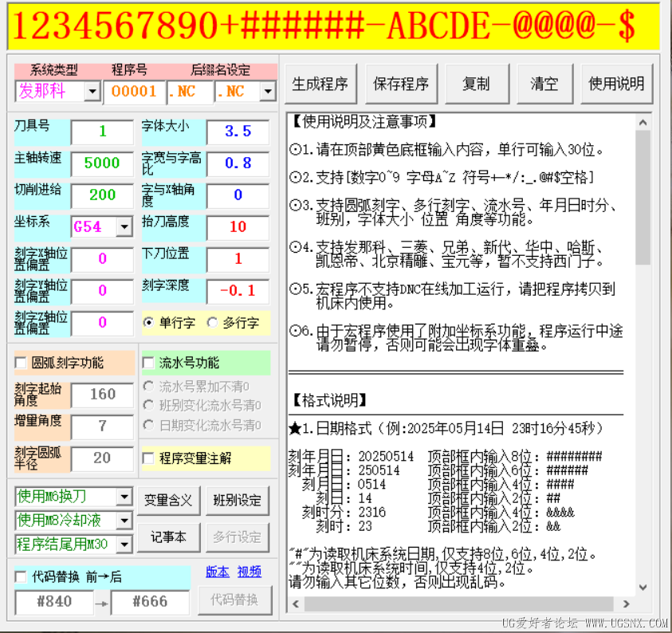Image resolution: width=672 pixels, height=633 pixels.
Task: Click the 【使用说明及注意事项】 heading text
Action: click(364, 122)
